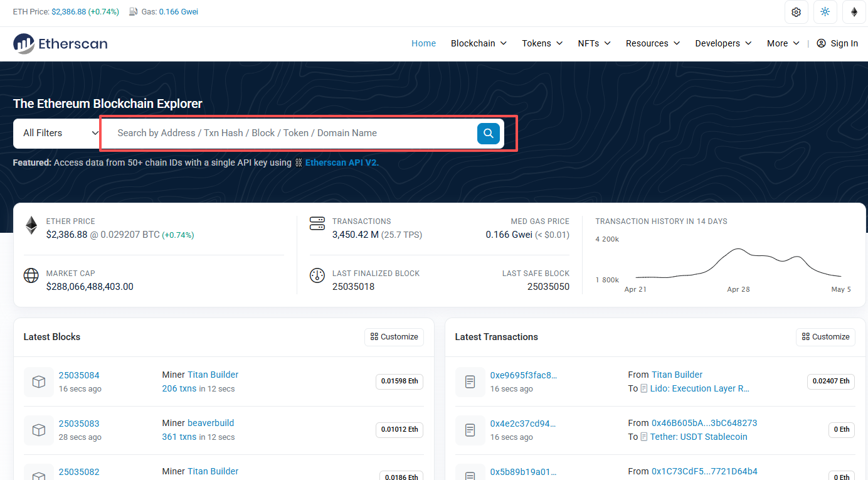Image resolution: width=868 pixels, height=480 pixels.
Task: Open Tether: USDT Stablecoin link
Action: pos(699,437)
